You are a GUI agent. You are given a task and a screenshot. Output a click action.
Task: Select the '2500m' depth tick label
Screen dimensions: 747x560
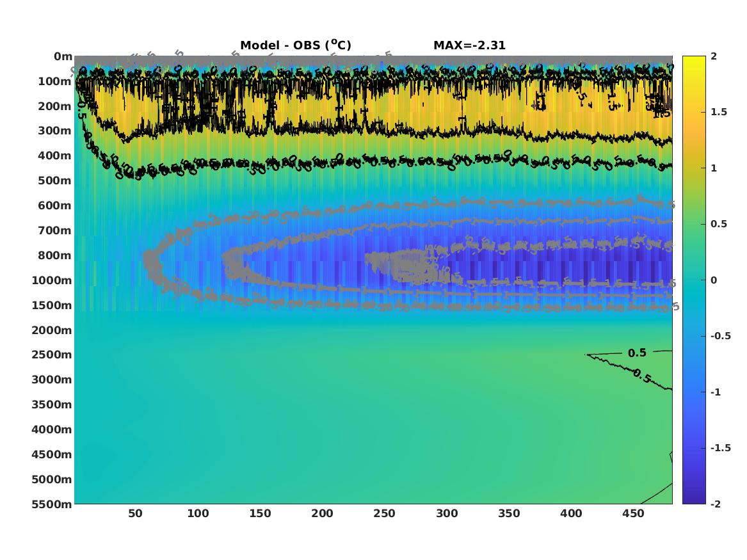click(52, 355)
